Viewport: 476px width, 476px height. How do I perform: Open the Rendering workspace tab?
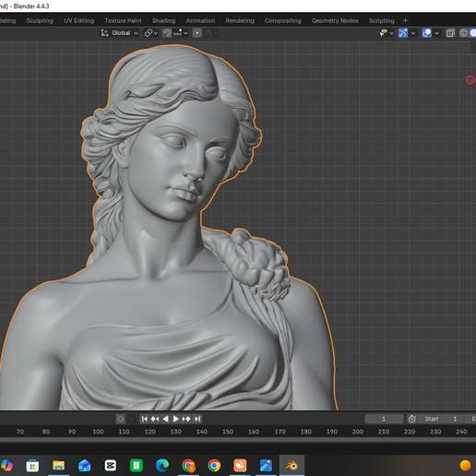coord(240,20)
